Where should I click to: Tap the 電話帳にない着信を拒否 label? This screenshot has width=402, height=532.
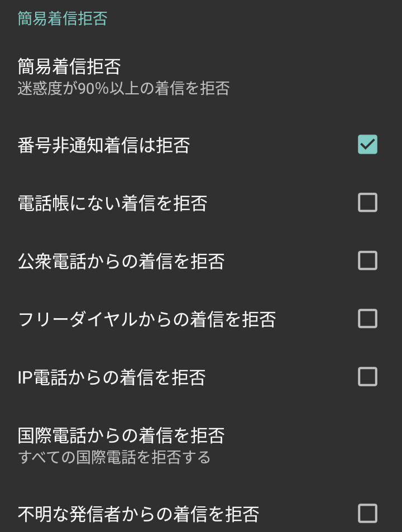[x=112, y=203]
